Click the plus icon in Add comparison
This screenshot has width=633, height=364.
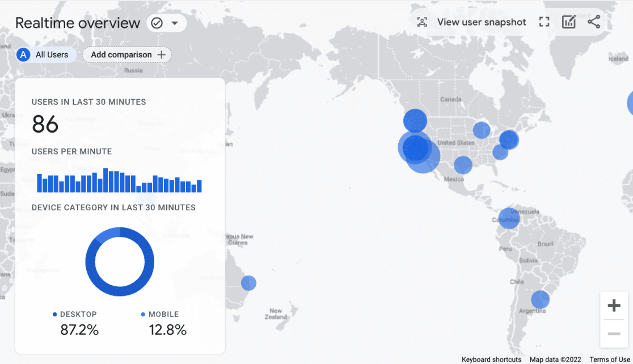pos(162,54)
